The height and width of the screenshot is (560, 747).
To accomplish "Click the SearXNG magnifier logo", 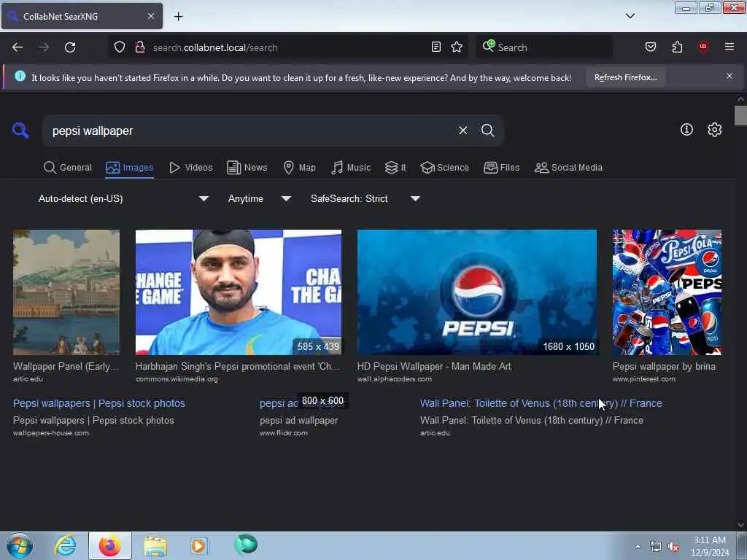I will click(20, 131).
